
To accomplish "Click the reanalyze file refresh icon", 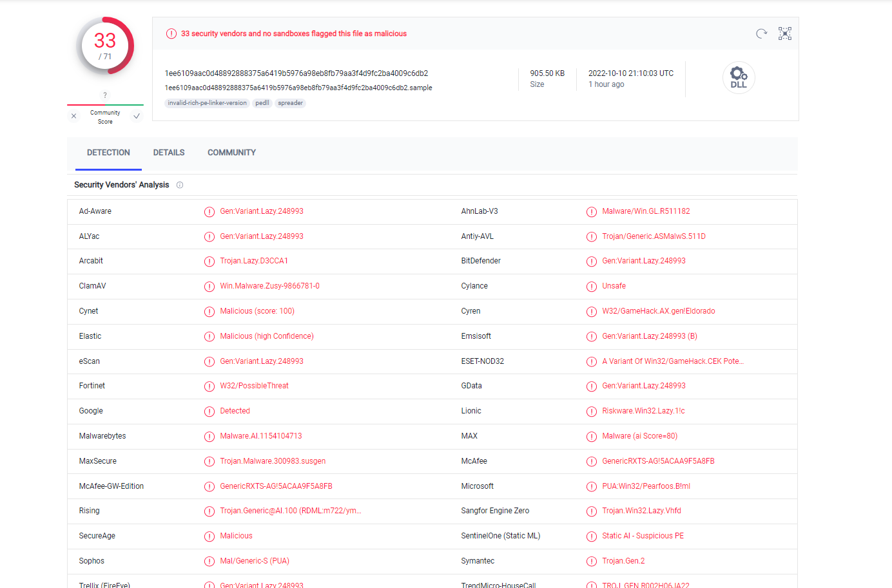I will coord(761,33).
